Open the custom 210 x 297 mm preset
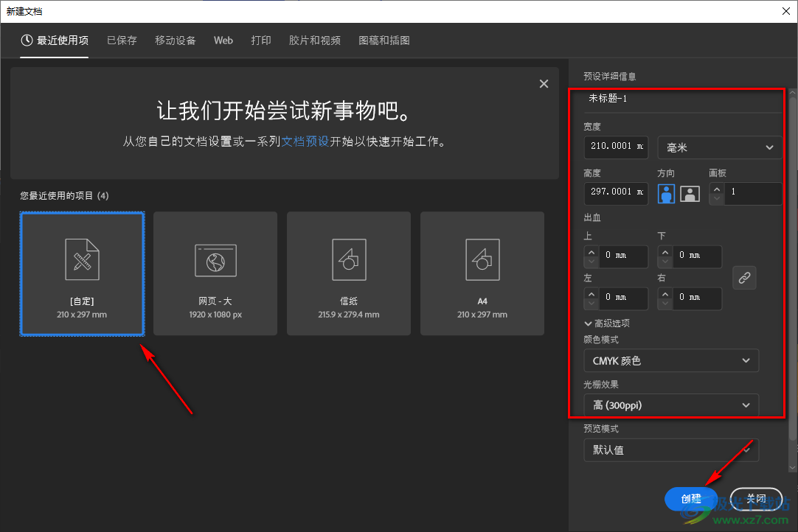798x532 pixels. tap(83, 273)
